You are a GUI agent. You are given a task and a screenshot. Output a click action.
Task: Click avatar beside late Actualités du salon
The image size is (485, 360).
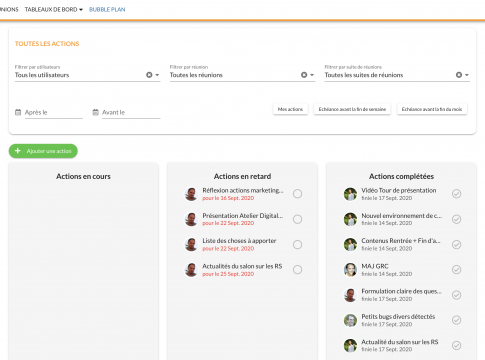[x=191, y=270]
